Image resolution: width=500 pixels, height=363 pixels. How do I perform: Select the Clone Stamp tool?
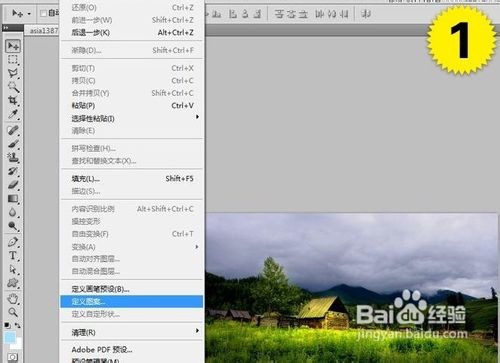[x=13, y=157]
